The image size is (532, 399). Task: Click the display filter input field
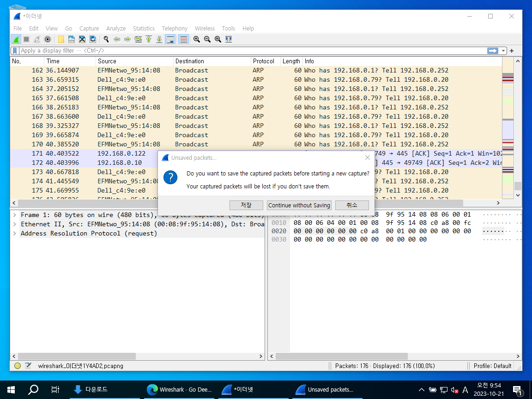(253, 50)
